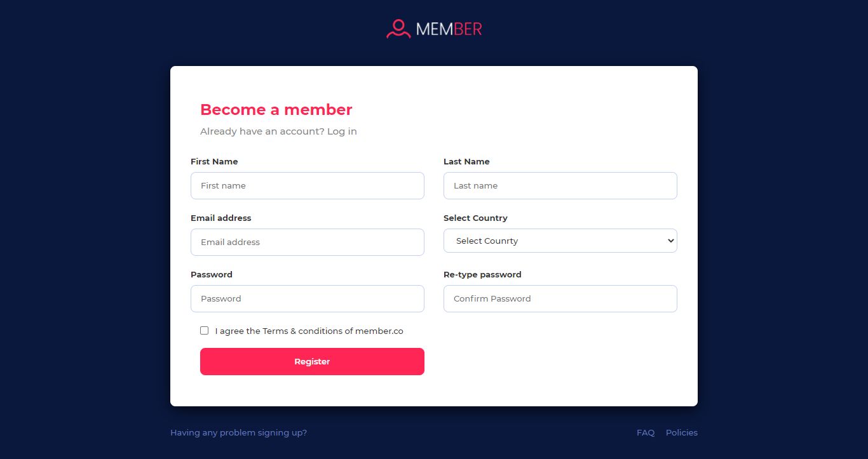The height and width of the screenshot is (459, 868).
Task: Select the Password input field
Action: coord(307,298)
